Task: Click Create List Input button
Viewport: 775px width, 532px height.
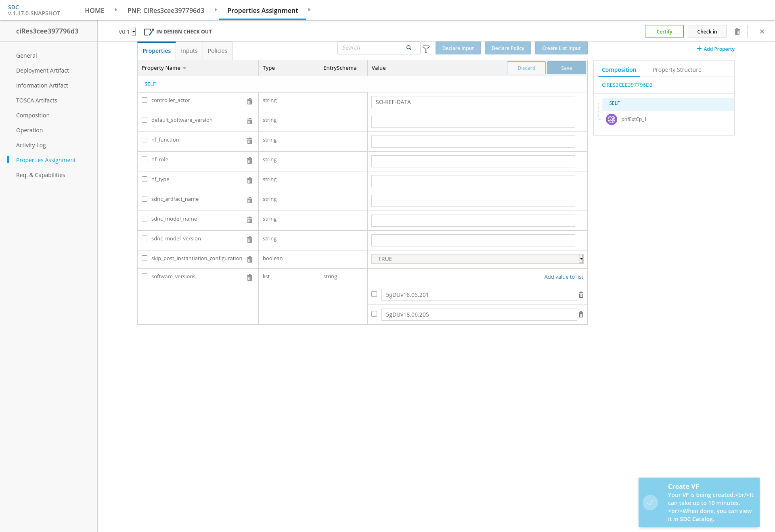Action: click(561, 48)
